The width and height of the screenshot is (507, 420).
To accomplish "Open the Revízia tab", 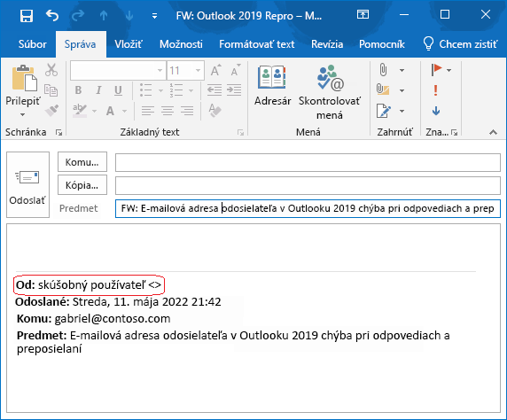I will coord(327,44).
